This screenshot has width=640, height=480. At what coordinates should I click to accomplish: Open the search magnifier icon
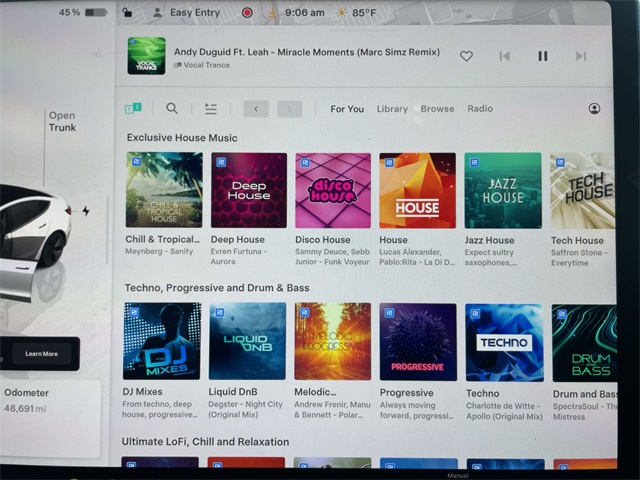172,109
